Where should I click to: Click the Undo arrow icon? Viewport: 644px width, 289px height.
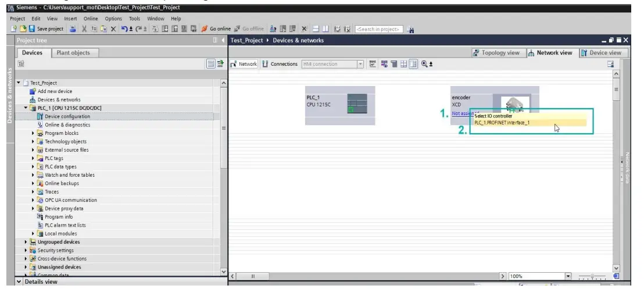pos(124,28)
